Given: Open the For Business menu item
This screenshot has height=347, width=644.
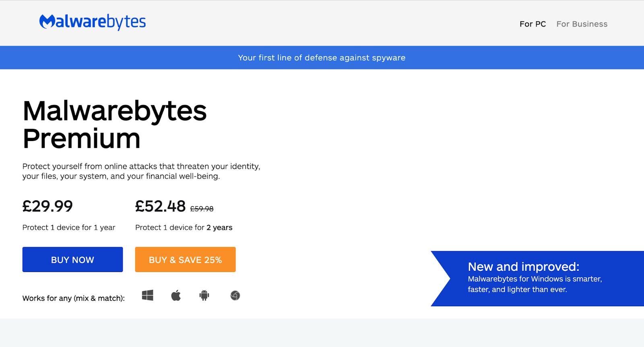Looking at the screenshot, I should click(x=582, y=24).
